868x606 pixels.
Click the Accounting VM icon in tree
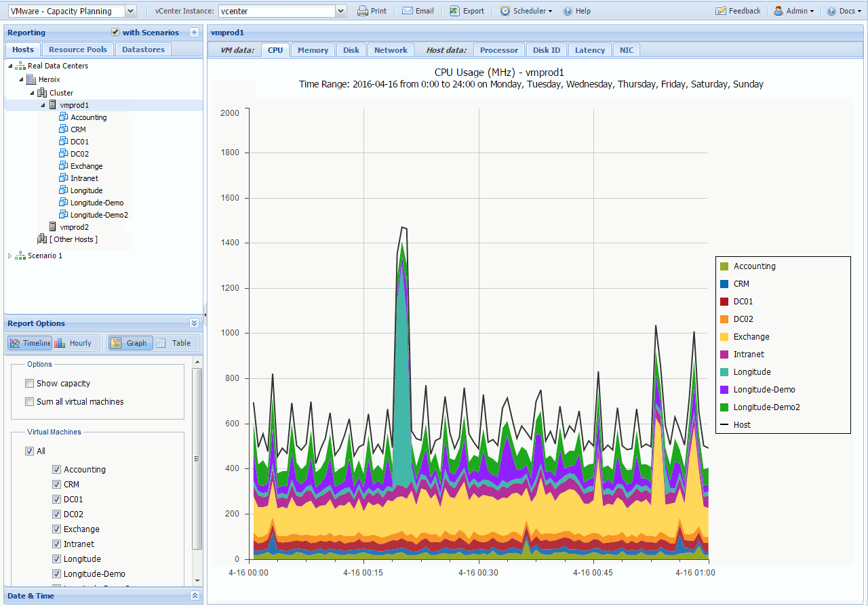(x=64, y=117)
